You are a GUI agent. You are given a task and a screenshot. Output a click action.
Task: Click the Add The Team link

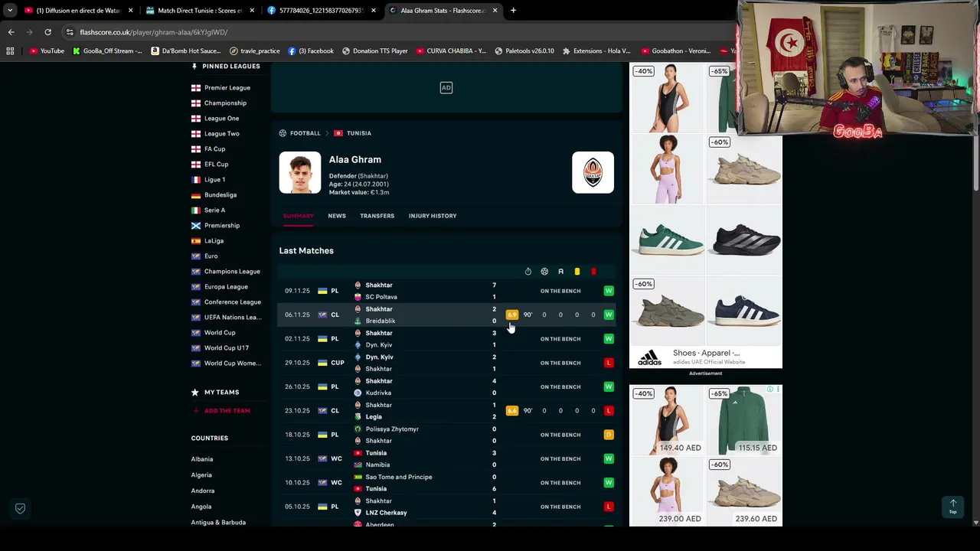(227, 411)
